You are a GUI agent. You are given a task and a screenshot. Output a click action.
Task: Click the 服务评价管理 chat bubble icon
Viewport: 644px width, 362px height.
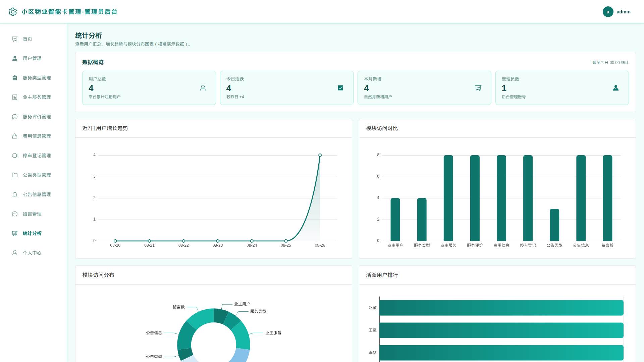tap(15, 117)
